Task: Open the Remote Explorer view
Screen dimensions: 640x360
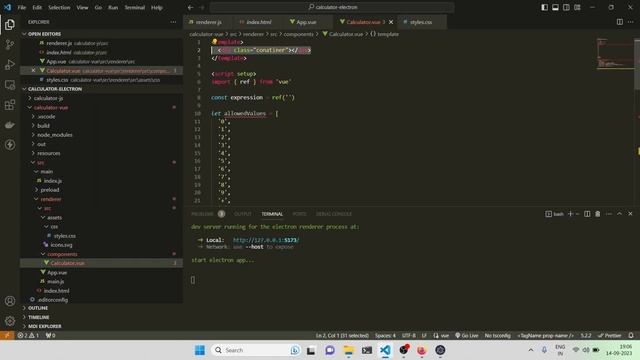Action: point(10,85)
